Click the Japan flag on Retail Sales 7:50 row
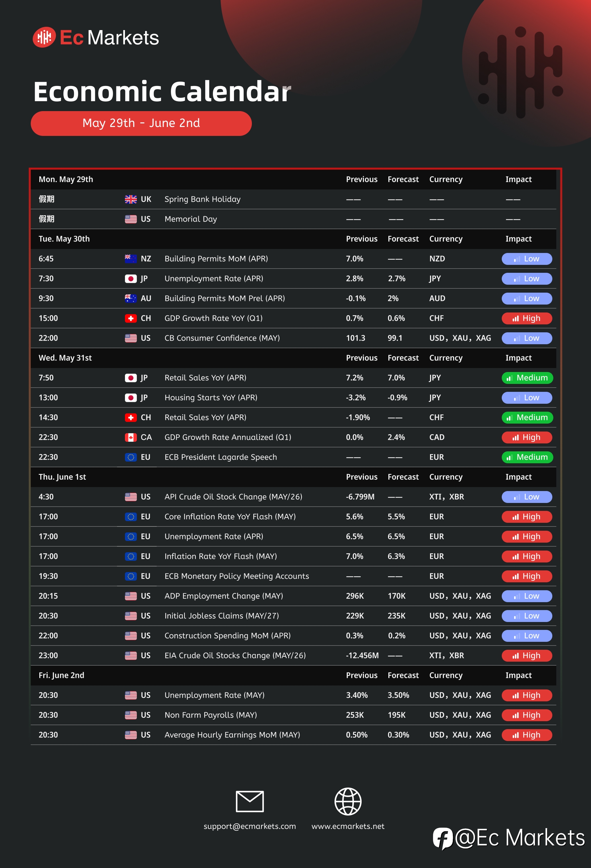The width and height of the screenshot is (591, 868). tap(131, 378)
